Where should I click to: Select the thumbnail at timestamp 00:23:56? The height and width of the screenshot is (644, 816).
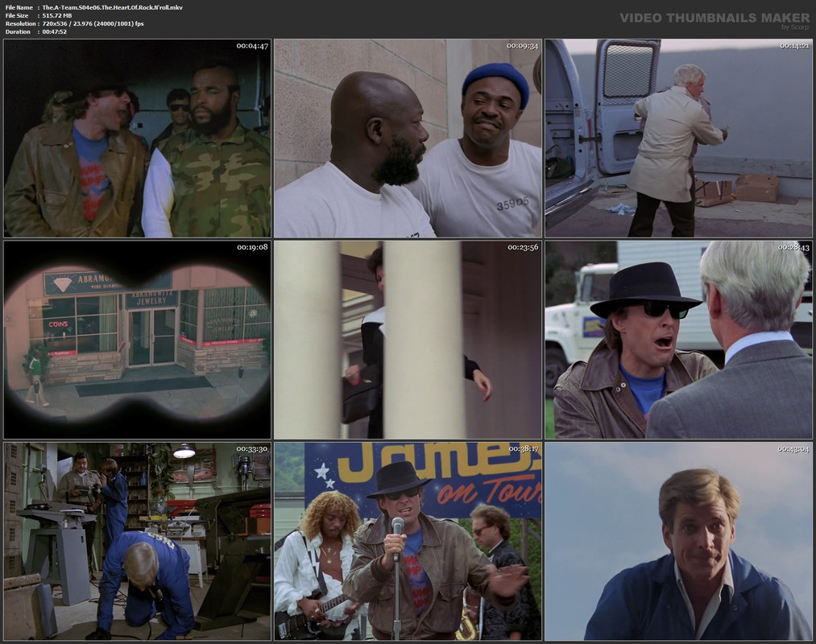coord(408,340)
